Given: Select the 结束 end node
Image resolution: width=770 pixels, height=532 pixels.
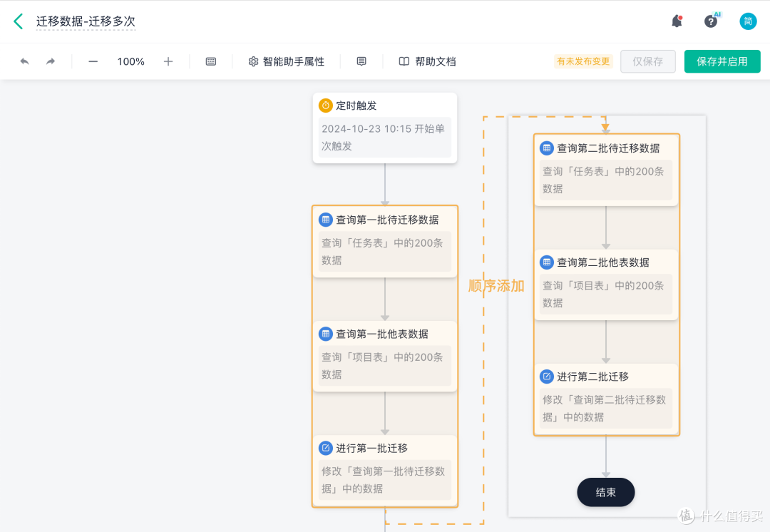Looking at the screenshot, I should coord(605,492).
